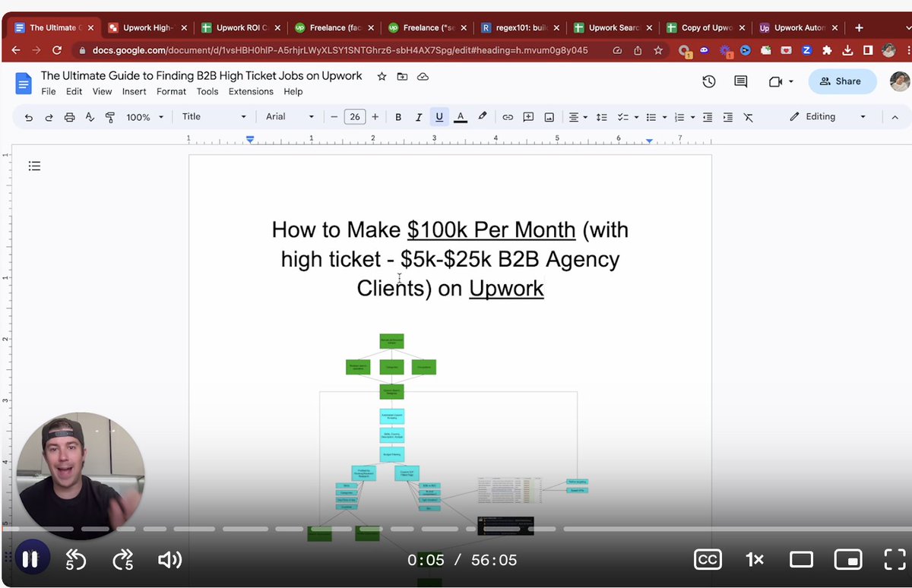Enter video fullscreen mode
912x588 pixels.
[x=895, y=560]
